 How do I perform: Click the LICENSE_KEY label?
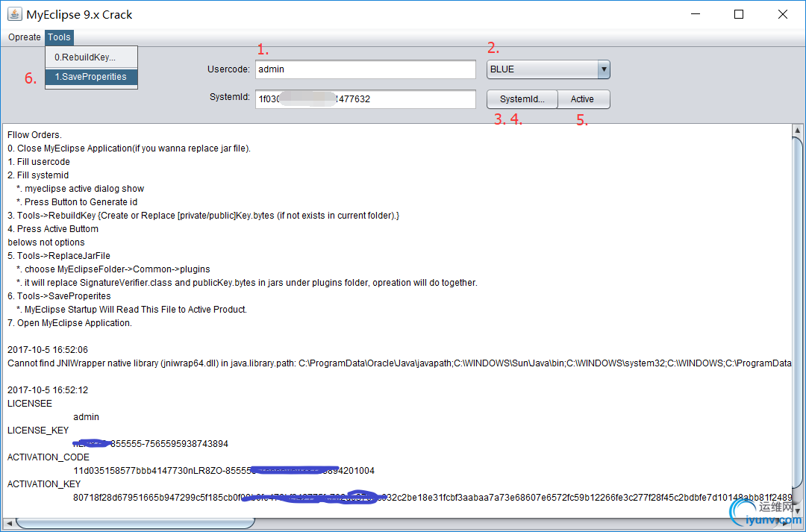[38, 431]
